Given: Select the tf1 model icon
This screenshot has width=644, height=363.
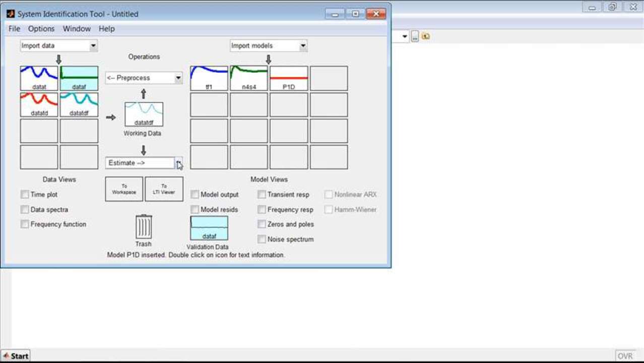Looking at the screenshot, I should [209, 78].
